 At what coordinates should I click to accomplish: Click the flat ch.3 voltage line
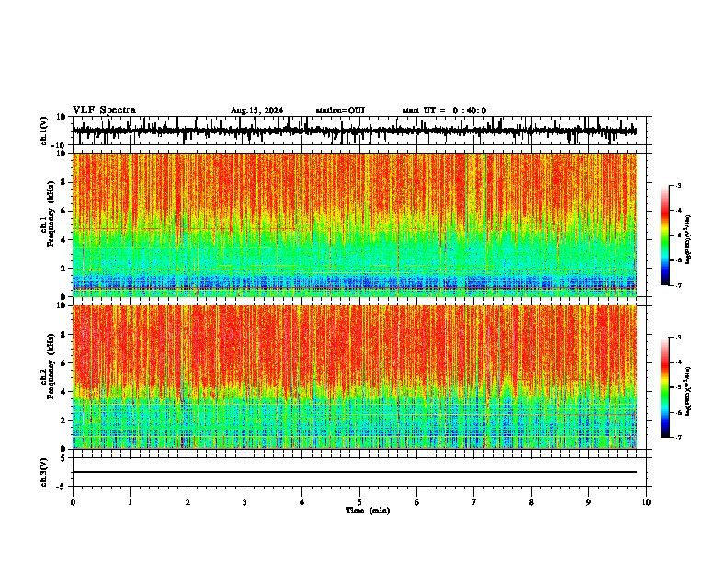[x=355, y=472]
